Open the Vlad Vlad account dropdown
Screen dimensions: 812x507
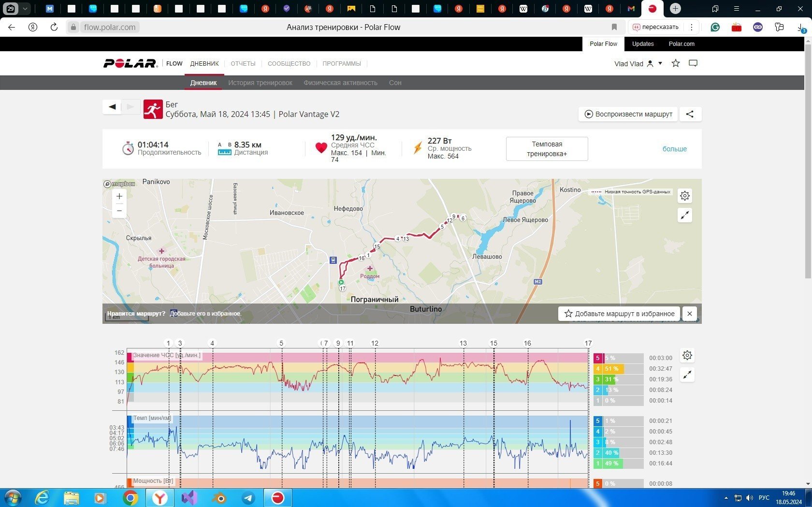click(638, 64)
